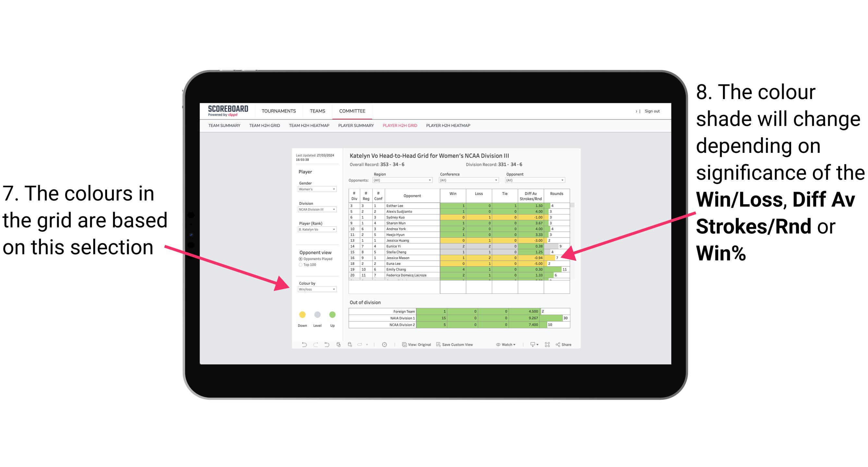Viewport: 868px width, 467px height.
Task: Select Opponents Played radio button
Action: 301,259
